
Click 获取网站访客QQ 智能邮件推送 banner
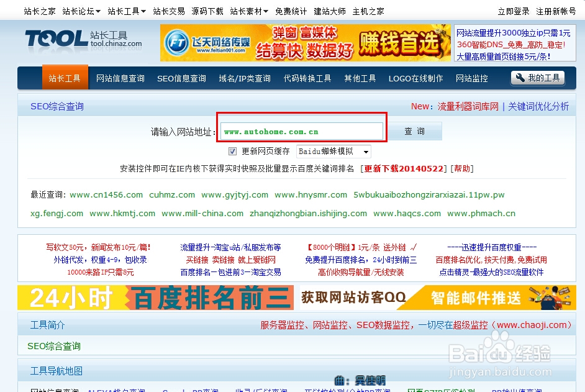(437, 298)
